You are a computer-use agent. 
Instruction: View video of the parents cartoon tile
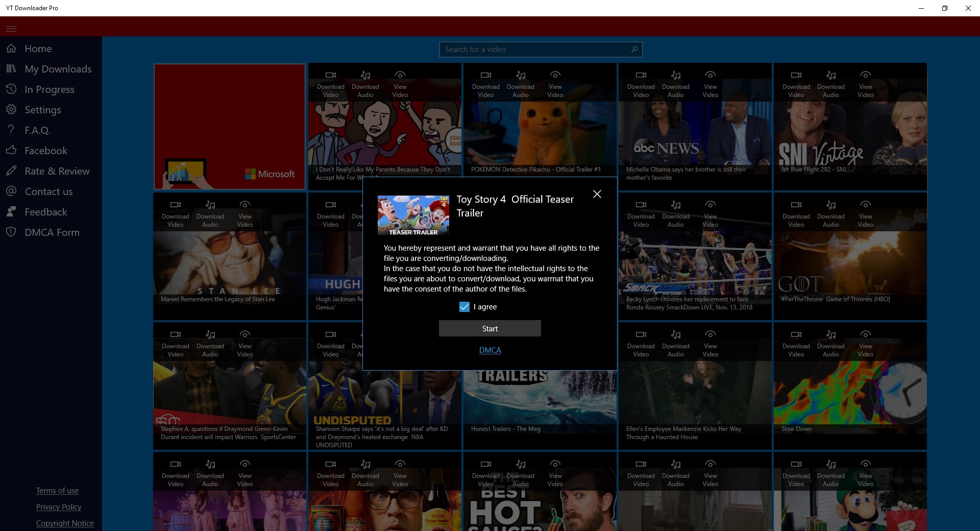(x=400, y=84)
